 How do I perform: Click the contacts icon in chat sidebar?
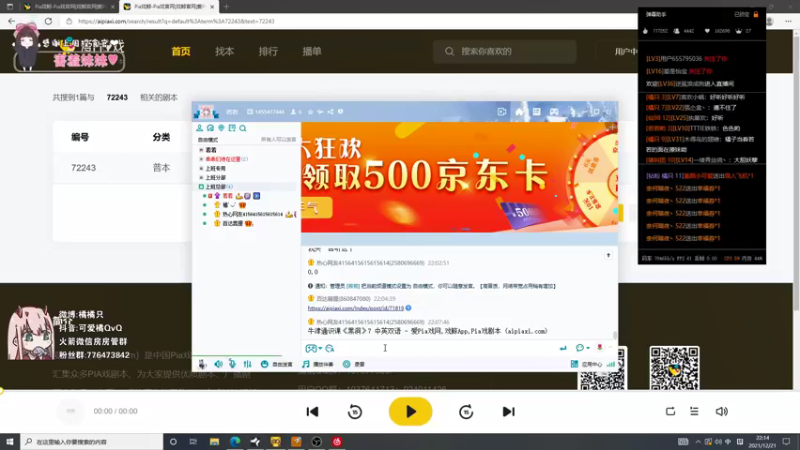[x=199, y=128]
